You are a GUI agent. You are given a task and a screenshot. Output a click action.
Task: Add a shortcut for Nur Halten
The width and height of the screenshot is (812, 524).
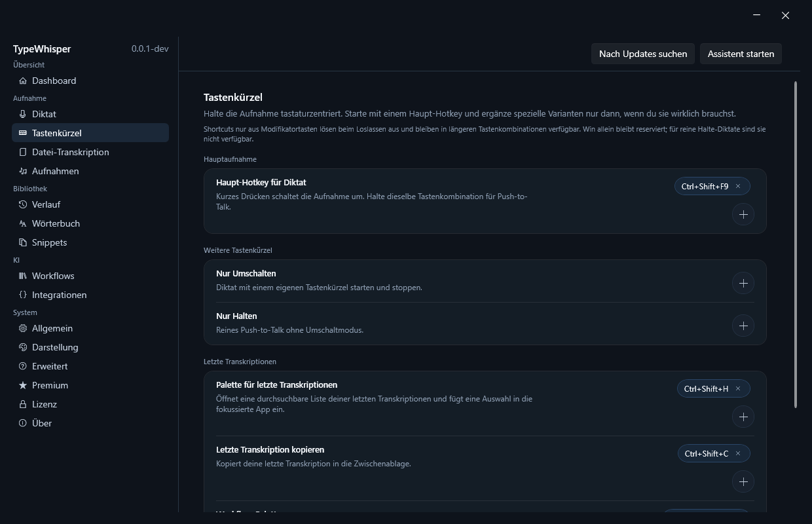coord(743,326)
